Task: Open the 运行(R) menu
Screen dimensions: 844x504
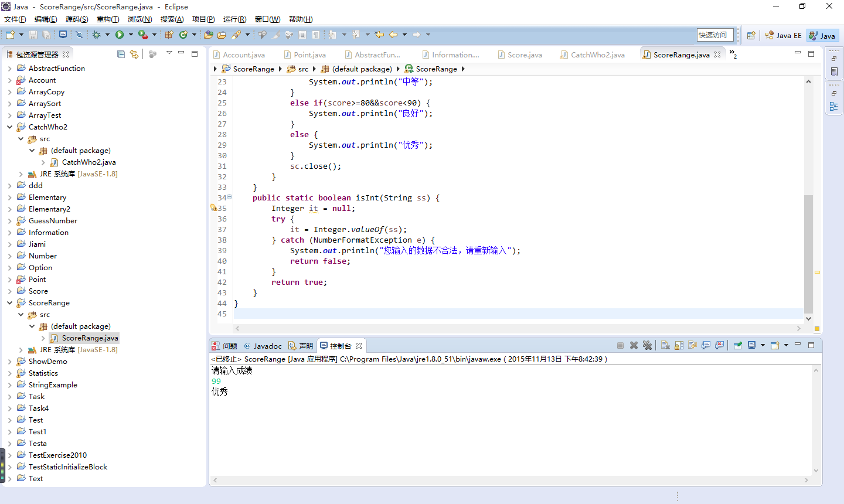Action: (234, 19)
